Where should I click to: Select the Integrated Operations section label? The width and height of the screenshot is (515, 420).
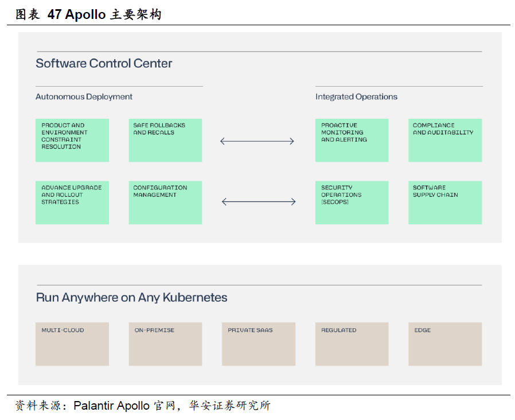tap(356, 97)
